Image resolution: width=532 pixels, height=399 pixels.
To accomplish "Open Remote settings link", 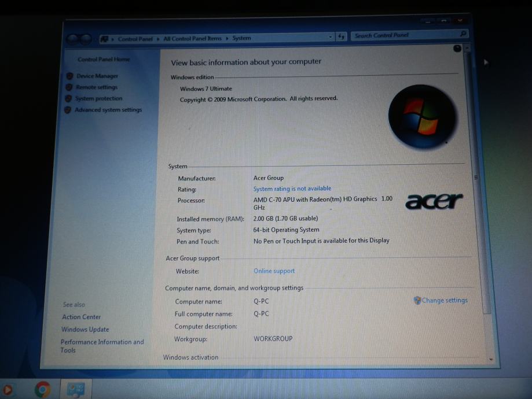I will pos(96,87).
